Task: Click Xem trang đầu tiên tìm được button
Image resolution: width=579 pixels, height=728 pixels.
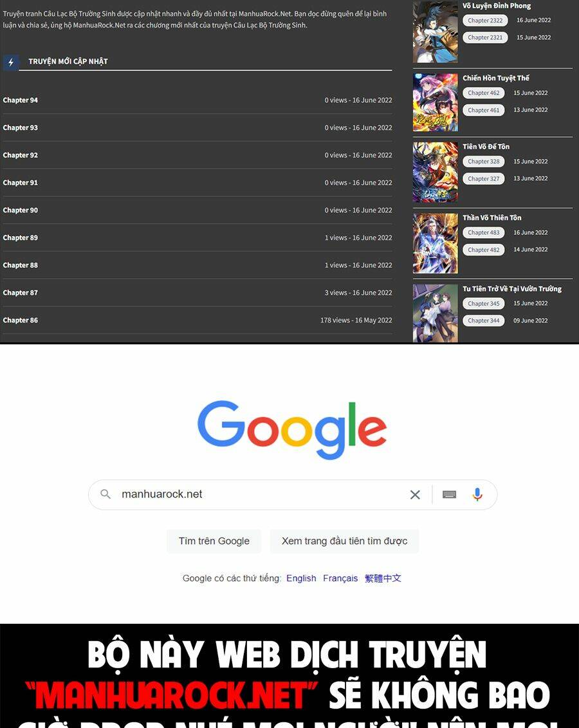Action: 344,541
